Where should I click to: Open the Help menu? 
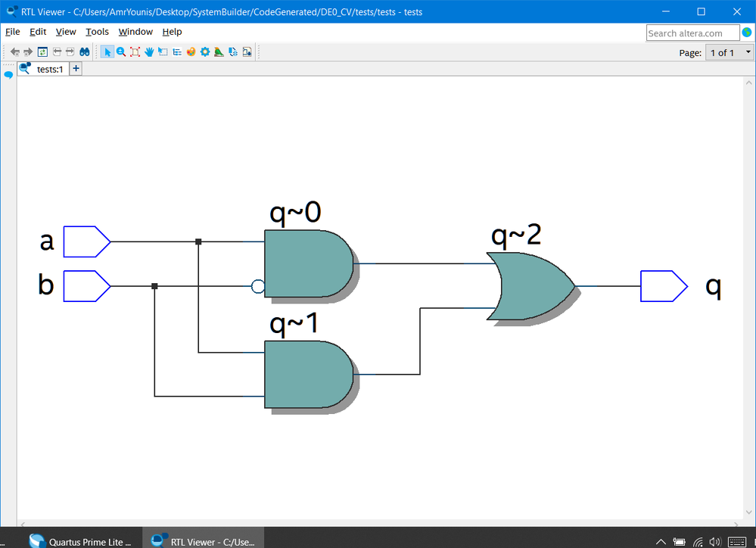(x=172, y=32)
